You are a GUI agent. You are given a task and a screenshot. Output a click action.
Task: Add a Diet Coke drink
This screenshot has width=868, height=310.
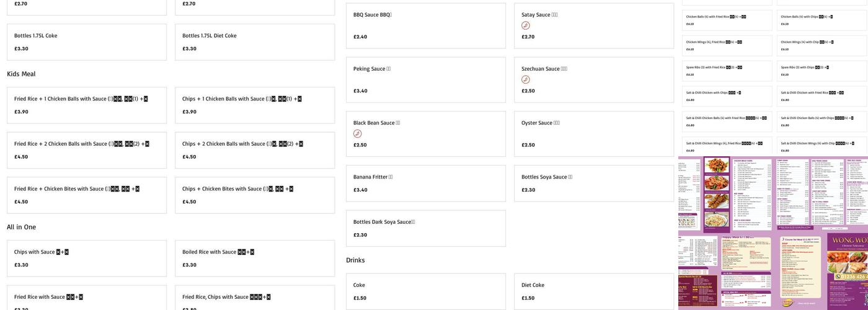(x=594, y=291)
